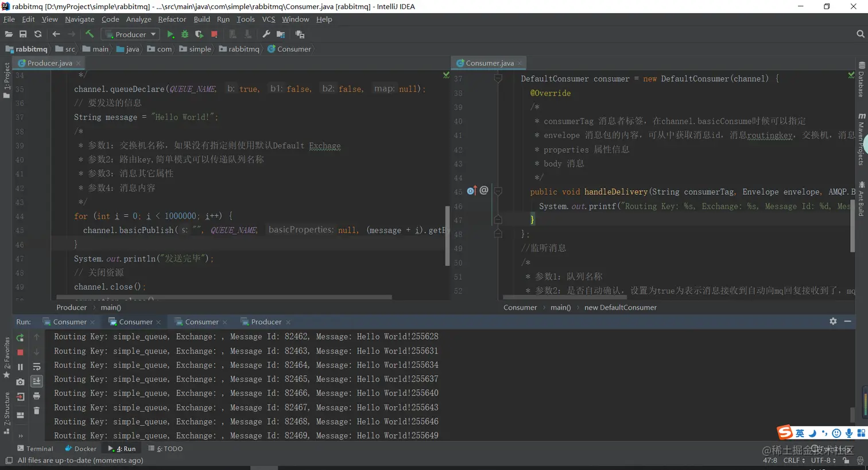Screen dimensions: 868x470
Task: Click the red Stop button in main toolbar
Action: (214, 34)
